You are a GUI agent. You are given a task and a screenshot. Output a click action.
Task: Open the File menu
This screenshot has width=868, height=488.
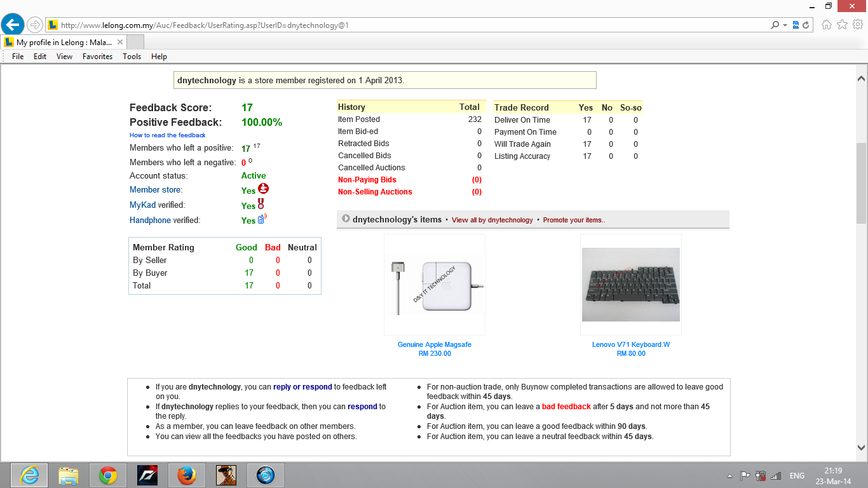18,57
